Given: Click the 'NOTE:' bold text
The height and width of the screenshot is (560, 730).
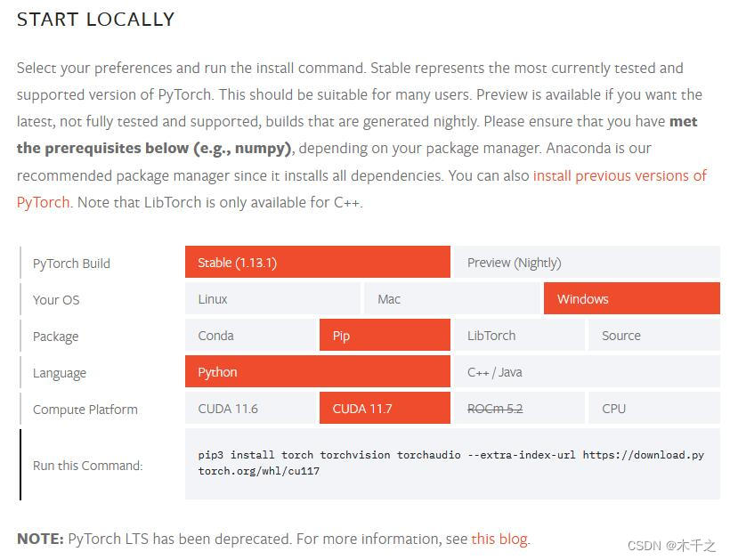Looking at the screenshot, I should tap(40, 539).
